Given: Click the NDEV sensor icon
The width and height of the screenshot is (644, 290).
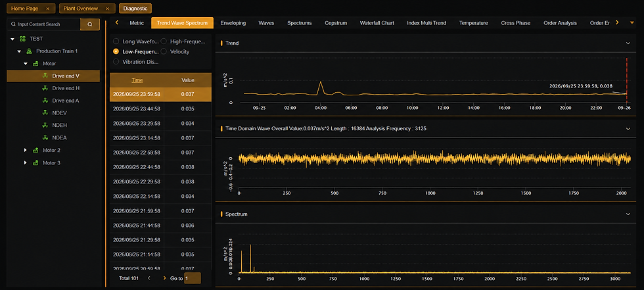Looking at the screenshot, I should [x=45, y=113].
